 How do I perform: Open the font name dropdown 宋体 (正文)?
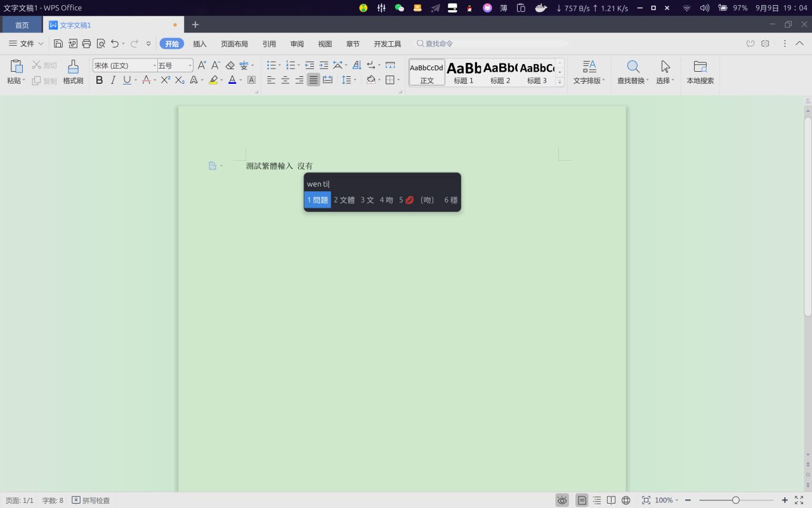tap(154, 65)
